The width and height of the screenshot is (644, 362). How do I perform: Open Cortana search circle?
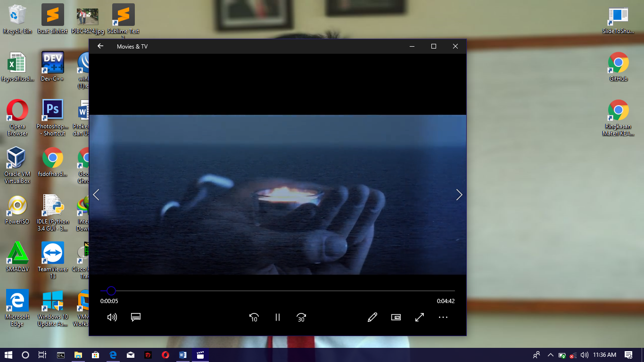coord(25,355)
